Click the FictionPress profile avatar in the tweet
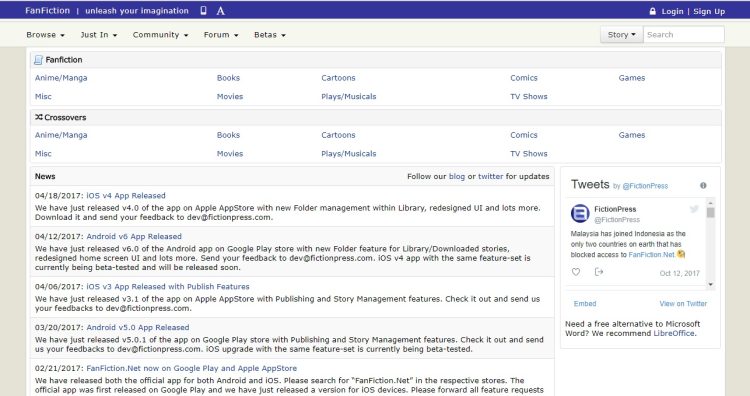The width and height of the screenshot is (750, 396). coord(580,213)
